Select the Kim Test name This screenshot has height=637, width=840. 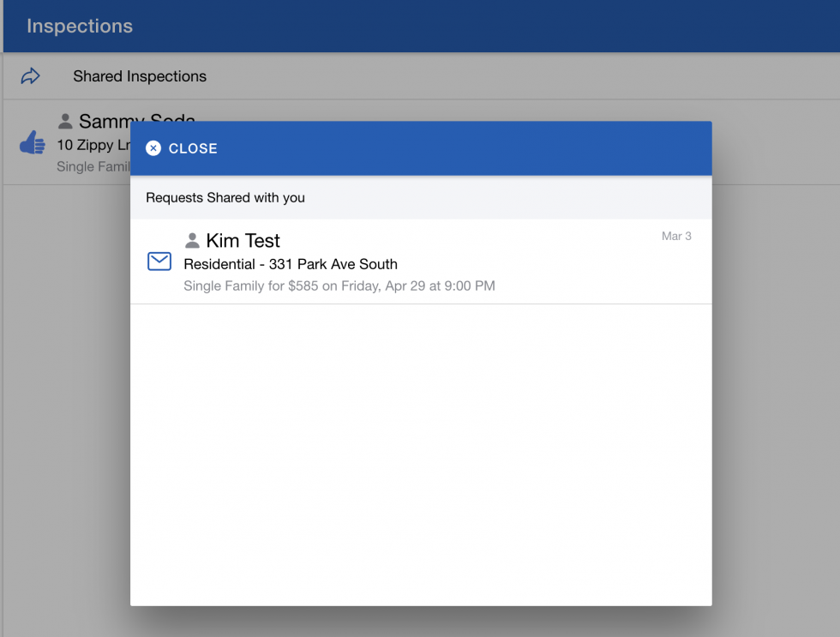pyautogui.click(x=243, y=241)
